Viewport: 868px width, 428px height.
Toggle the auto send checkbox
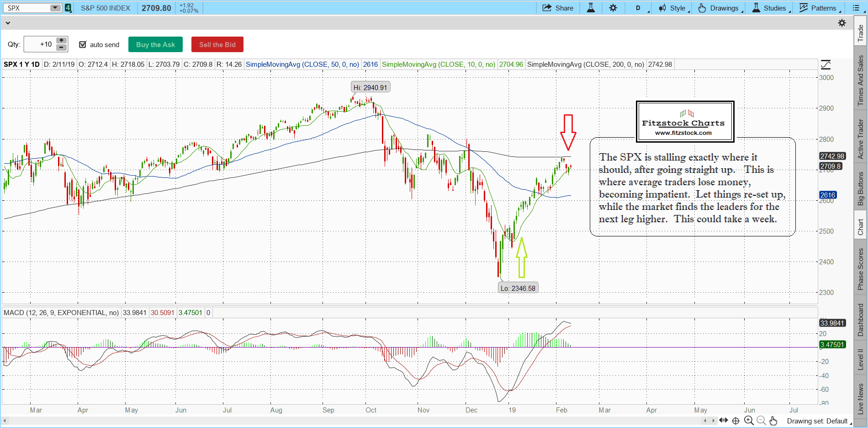pos(83,44)
